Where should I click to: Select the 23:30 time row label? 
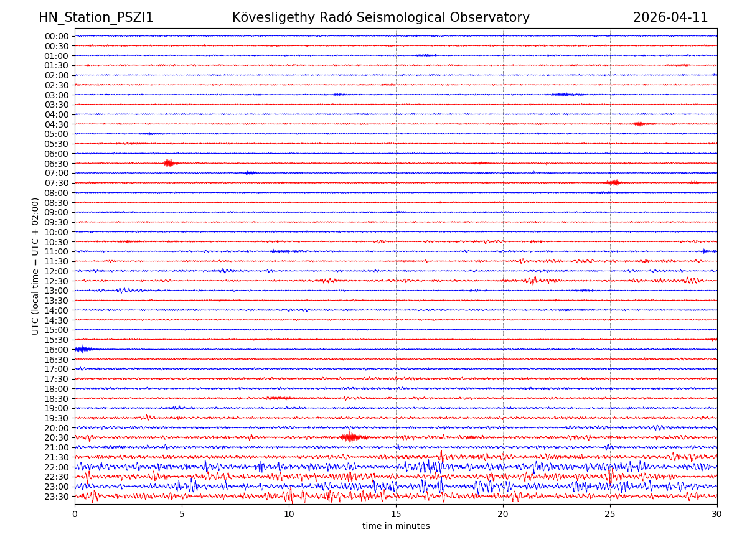click(x=57, y=497)
